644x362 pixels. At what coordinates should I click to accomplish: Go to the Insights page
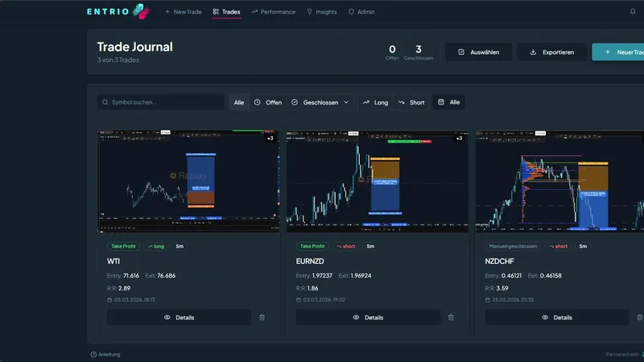322,12
